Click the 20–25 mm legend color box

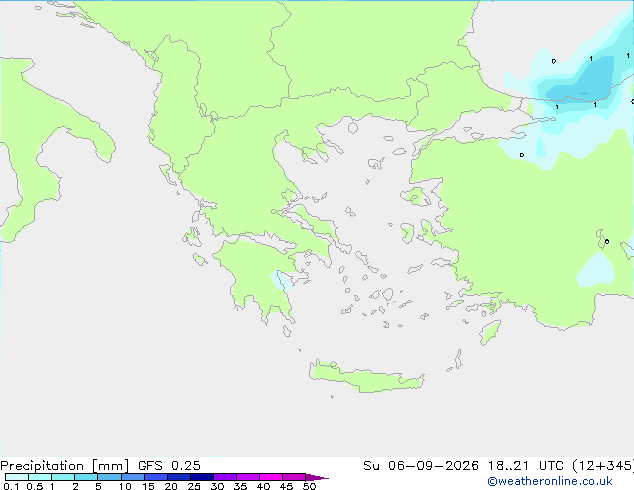tap(179, 477)
